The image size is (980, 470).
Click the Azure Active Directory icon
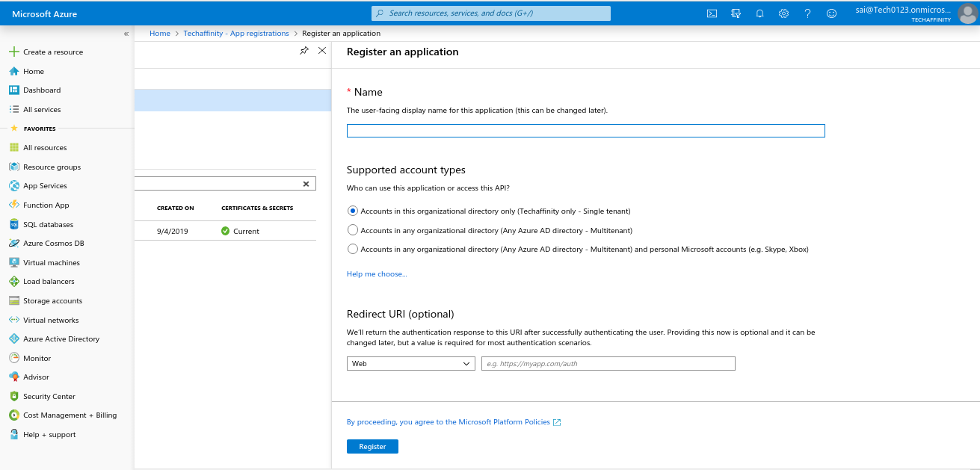13,338
